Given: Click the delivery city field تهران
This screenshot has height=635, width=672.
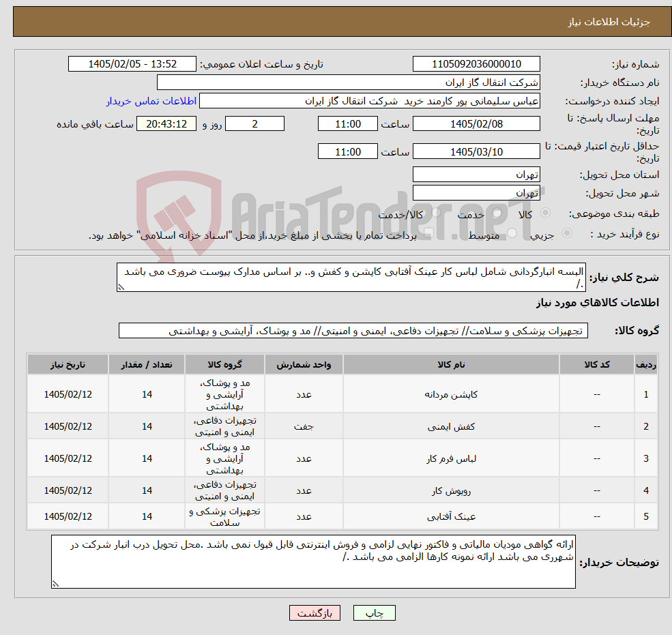Looking at the screenshot, I should [476, 193].
